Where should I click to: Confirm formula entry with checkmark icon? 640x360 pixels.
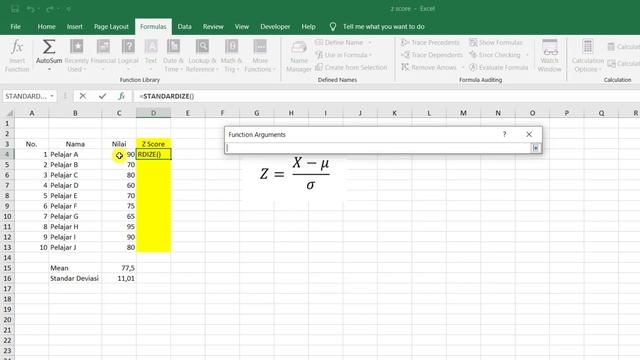pos(102,96)
